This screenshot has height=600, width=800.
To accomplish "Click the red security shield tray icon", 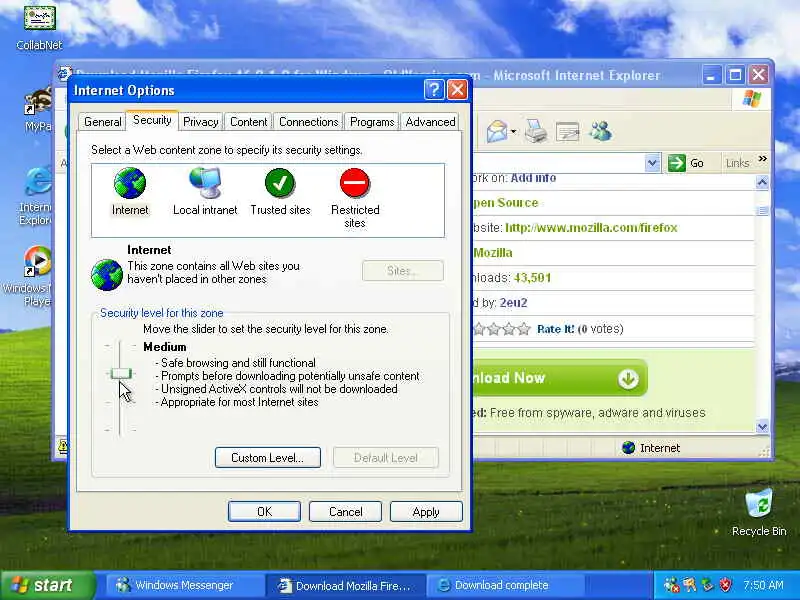I will (725, 585).
